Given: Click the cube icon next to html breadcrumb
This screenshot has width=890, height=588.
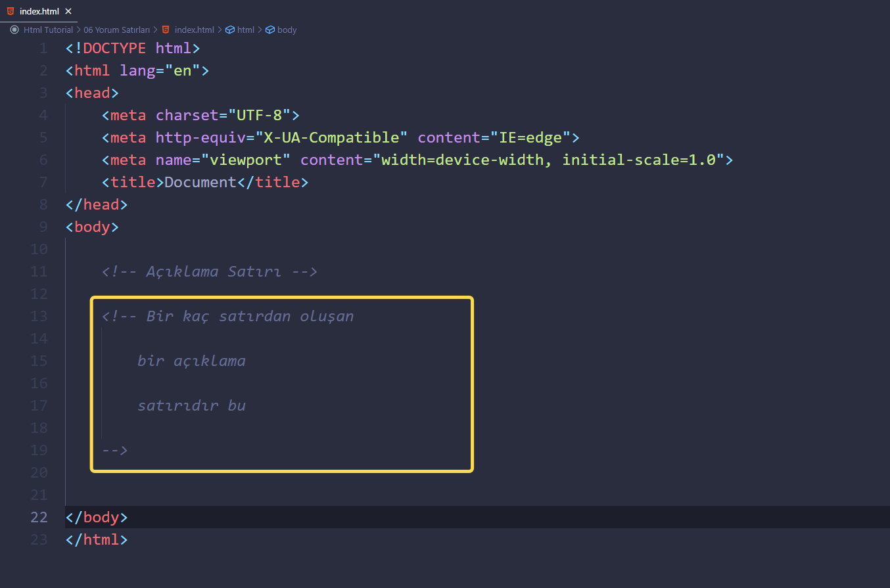Looking at the screenshot, I should tap(229, 30).
